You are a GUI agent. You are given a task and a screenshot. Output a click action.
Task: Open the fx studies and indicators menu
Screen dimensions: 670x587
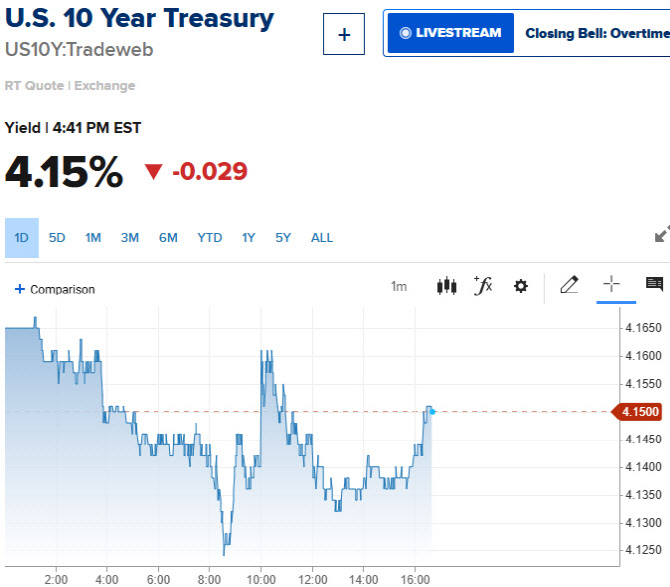pyautogui.click(x=483, y=287)
